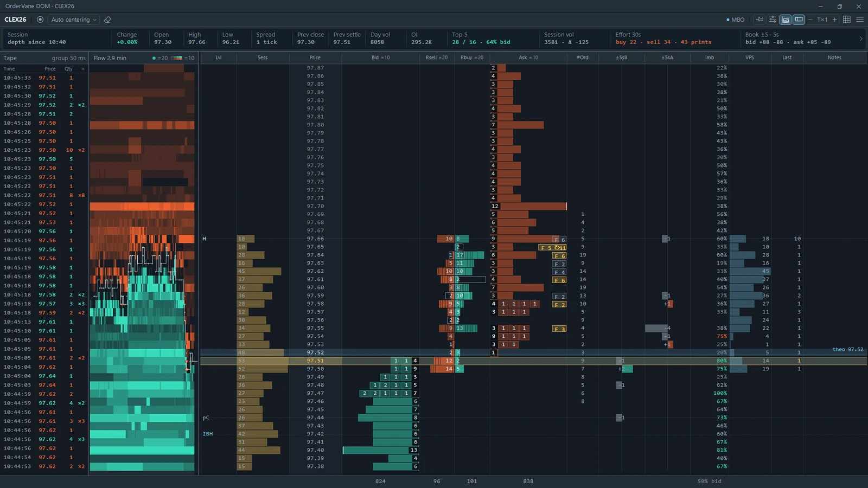Click the Sess column header
Viewport: 868px width, 488px height.
point(263,57)
